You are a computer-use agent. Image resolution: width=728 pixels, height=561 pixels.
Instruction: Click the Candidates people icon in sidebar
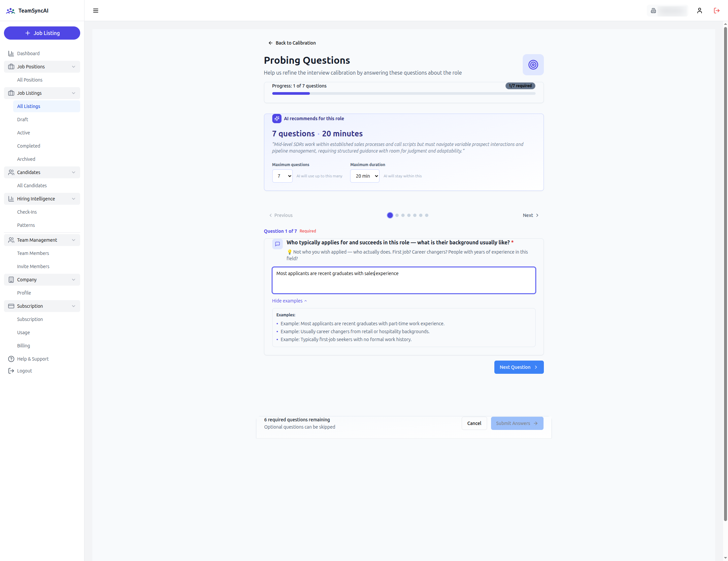(x=11, y=172)
